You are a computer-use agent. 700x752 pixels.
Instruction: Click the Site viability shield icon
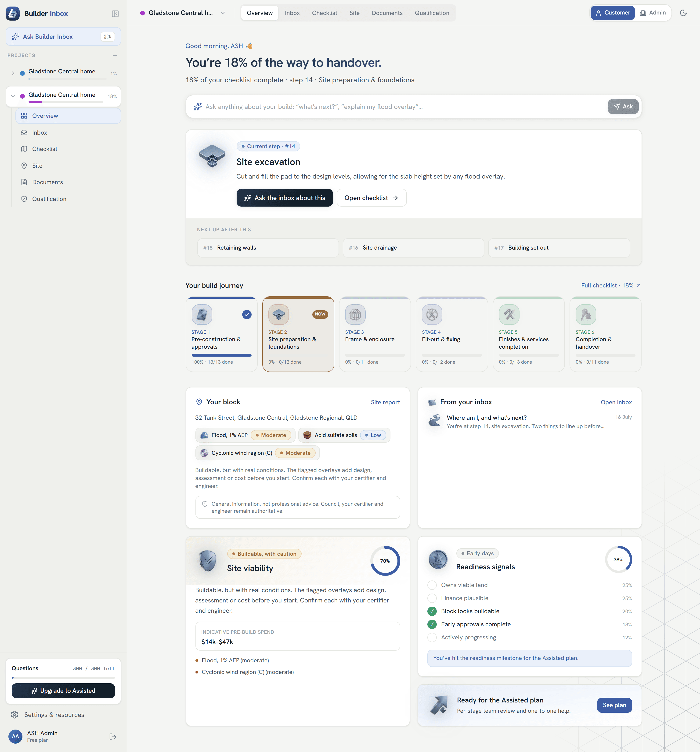(208, 561)
